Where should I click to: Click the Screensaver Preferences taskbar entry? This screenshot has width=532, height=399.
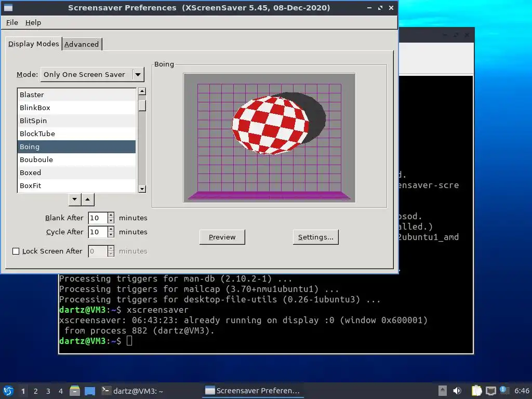click(x=253, y=391)
